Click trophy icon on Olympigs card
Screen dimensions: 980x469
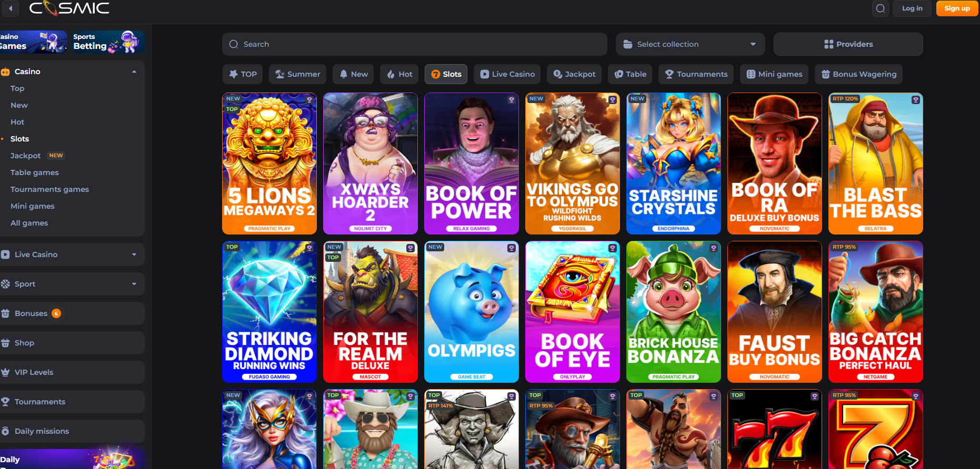[512, 248]
